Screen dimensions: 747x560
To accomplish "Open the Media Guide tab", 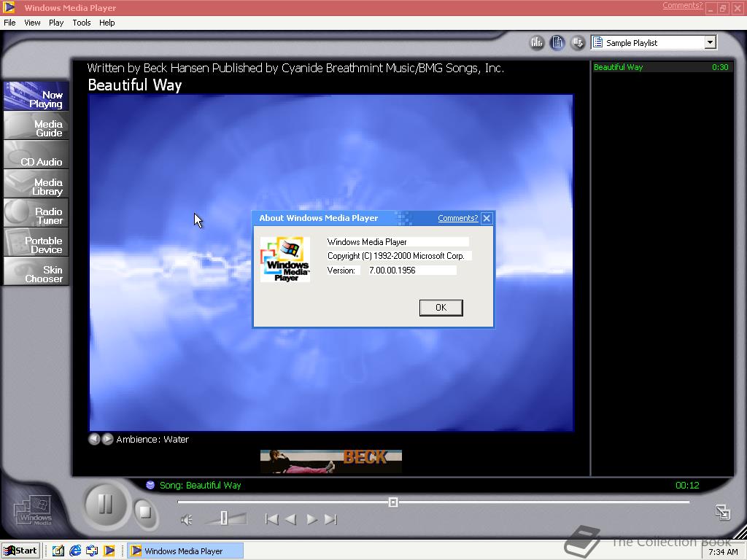I will click(x=36, y=125).
